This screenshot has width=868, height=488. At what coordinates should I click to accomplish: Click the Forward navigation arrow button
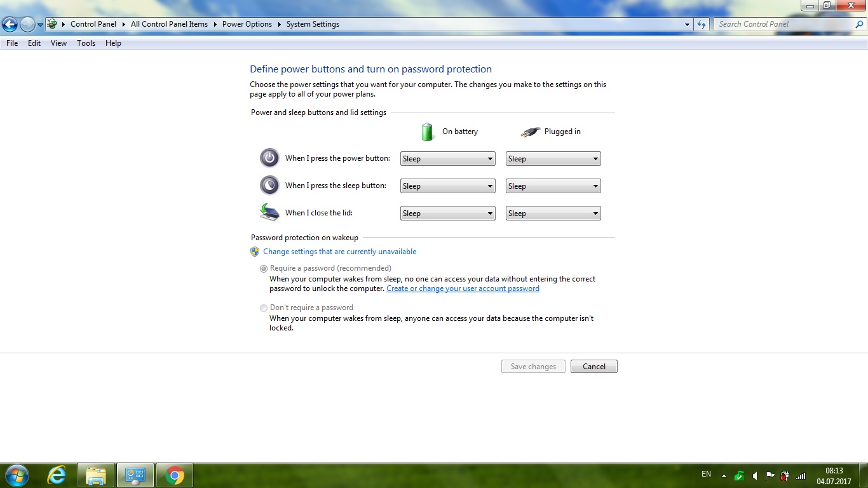click(27, 25)
